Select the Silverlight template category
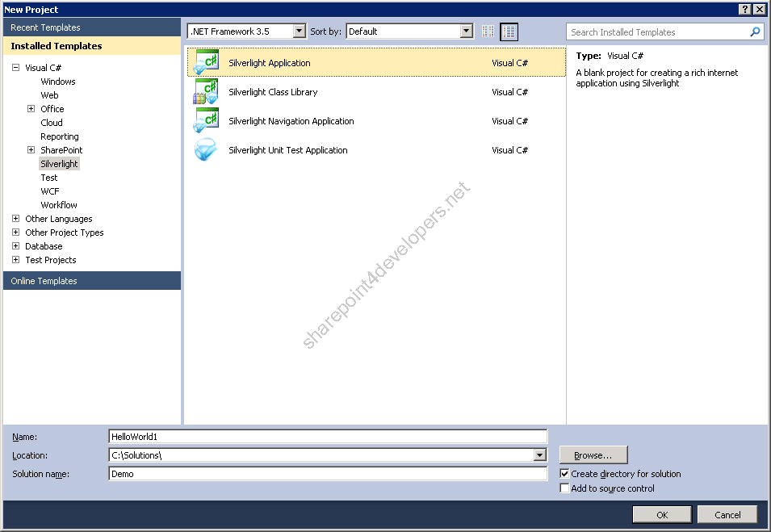Screen dimensions: 771x532 (59, 164)
